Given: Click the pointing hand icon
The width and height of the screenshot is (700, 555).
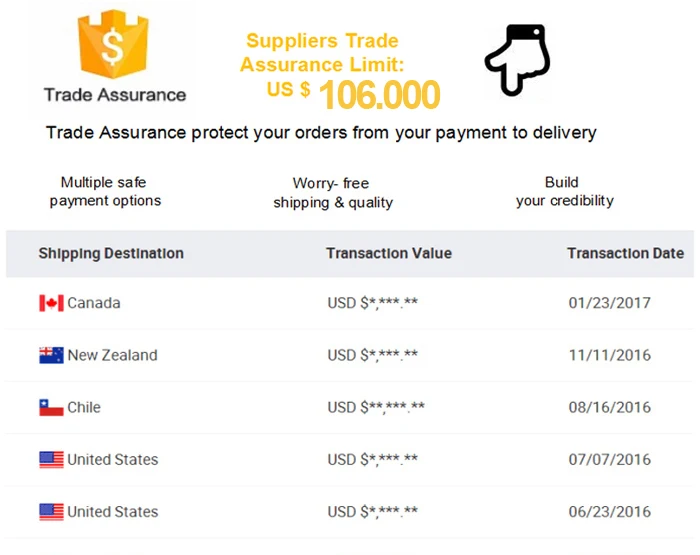Looking at the screenshot, I should pos(517,61).
